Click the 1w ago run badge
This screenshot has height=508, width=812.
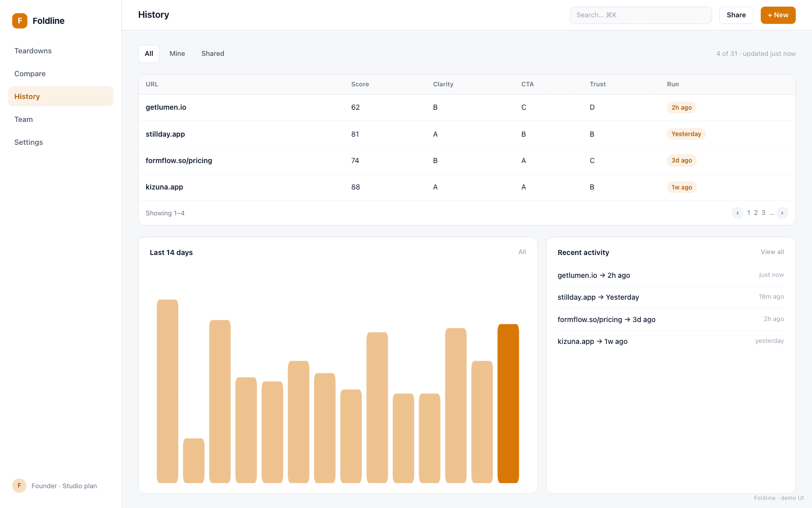coord(682,187)
